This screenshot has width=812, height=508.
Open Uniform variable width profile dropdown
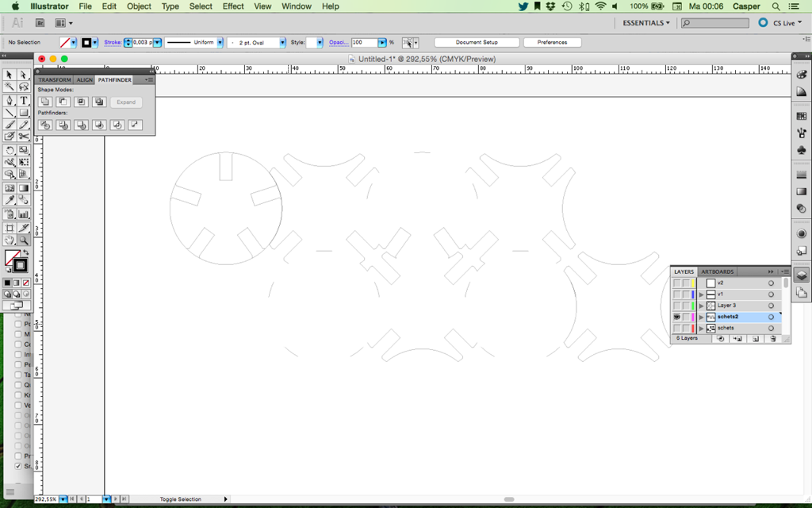click(220, 43)
